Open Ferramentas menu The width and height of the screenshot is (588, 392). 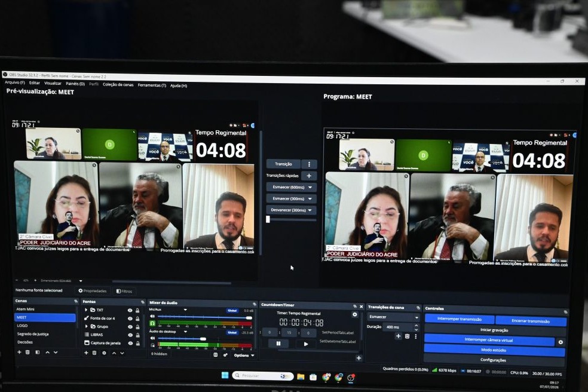tap(152, 85)
